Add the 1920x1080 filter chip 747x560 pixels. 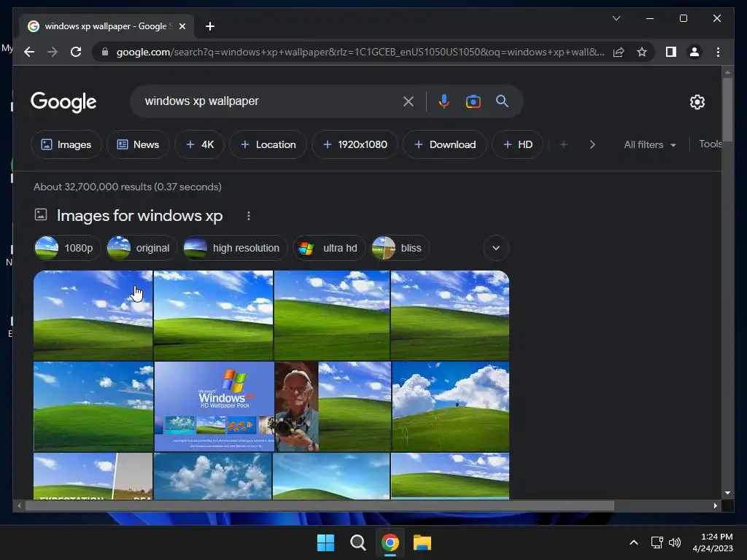pyautogui.click(x=355, y=144)
